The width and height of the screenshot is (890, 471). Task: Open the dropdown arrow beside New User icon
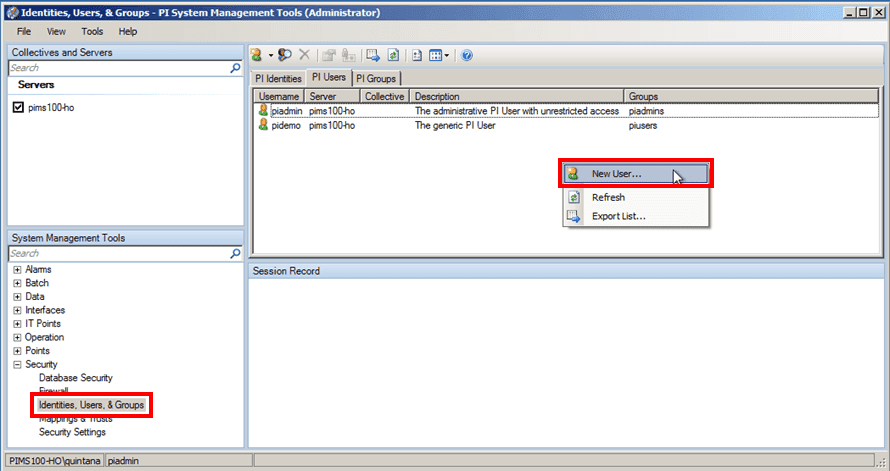pos(271,56)
